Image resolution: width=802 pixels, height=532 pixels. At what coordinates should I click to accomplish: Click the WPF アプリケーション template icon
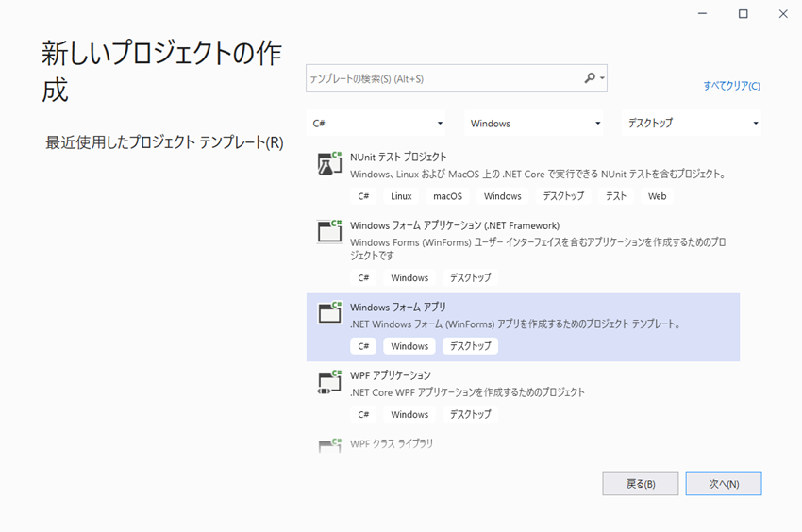tap(329, 381)
